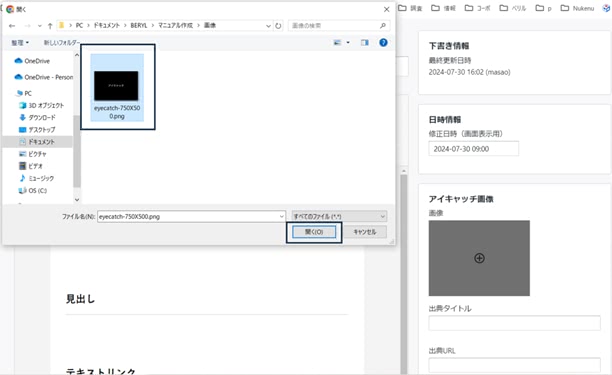
Task: Click BERYL in the address breadcrumb
Action: [139, 25]
